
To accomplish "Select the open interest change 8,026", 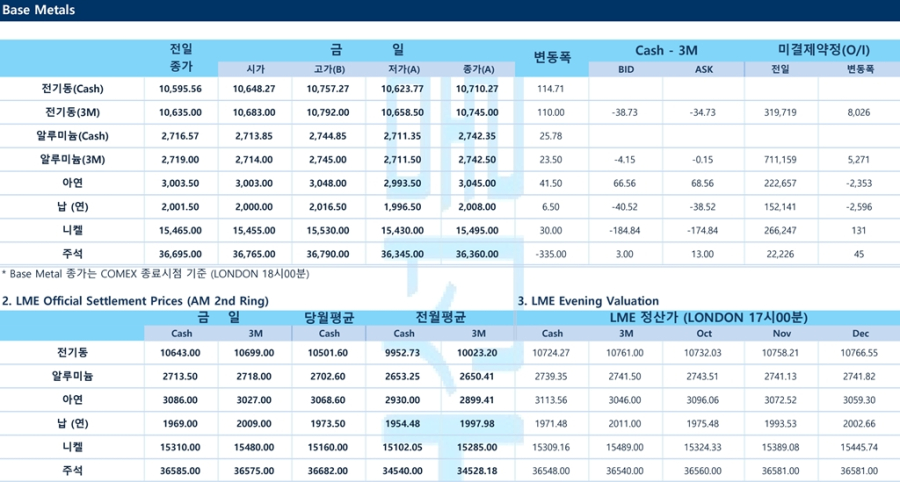I will tap(859, 112).
